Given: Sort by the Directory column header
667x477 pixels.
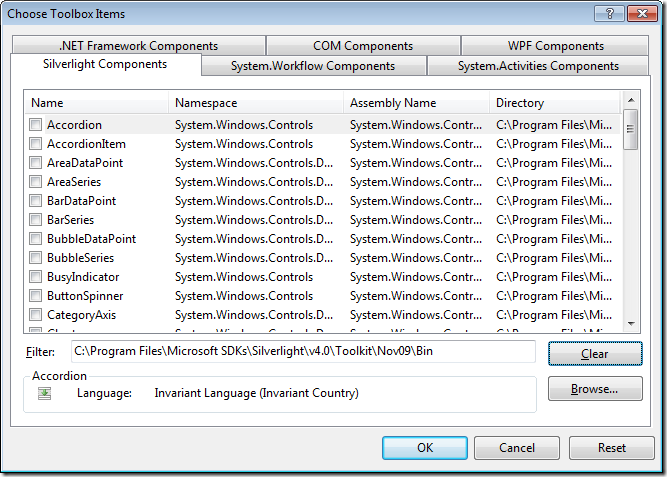Looking at the screenshot, I should coord(555,103).
